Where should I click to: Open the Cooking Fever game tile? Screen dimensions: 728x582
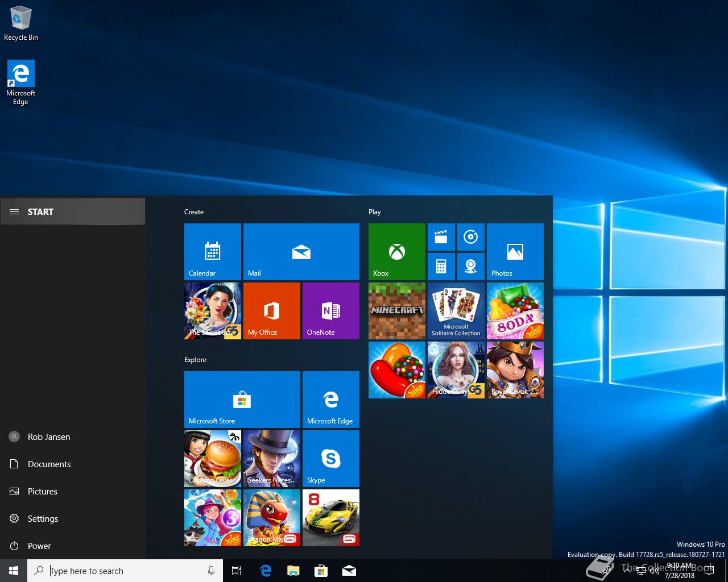tap(213, 459)
